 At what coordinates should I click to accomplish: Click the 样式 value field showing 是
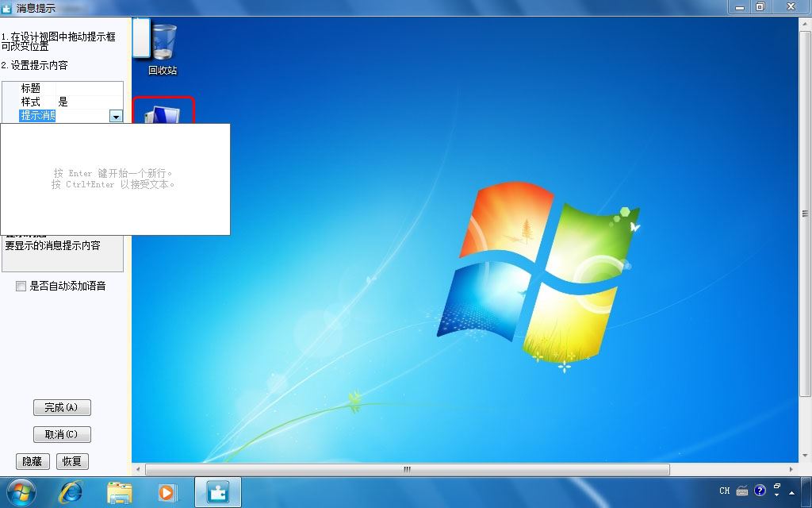[89, 102]
